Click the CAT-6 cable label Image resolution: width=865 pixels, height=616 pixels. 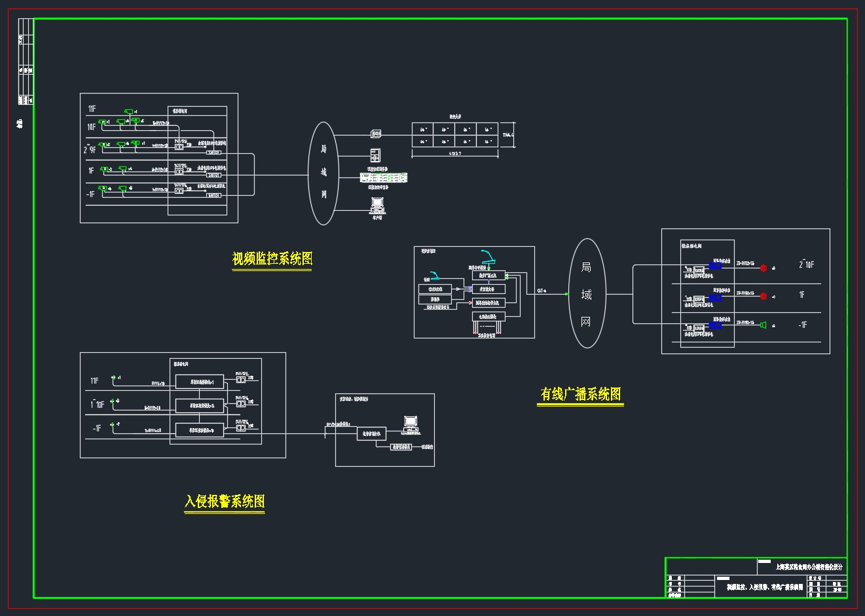542,291
